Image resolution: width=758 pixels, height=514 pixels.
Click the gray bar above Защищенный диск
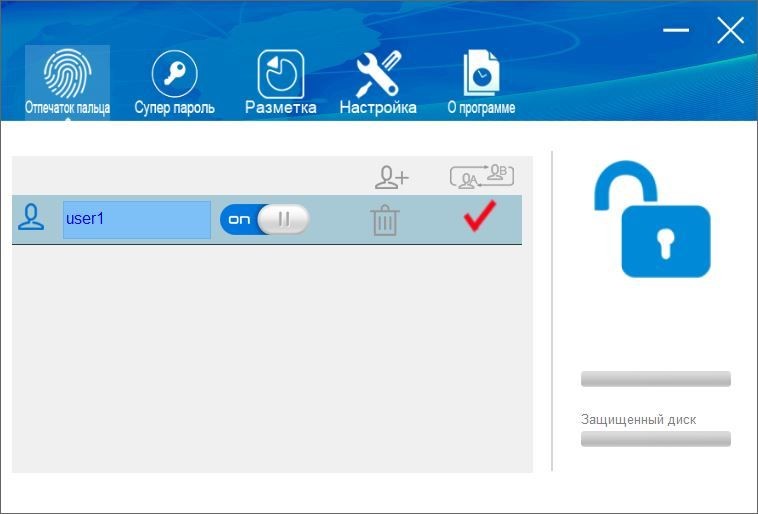pos(656,379)
